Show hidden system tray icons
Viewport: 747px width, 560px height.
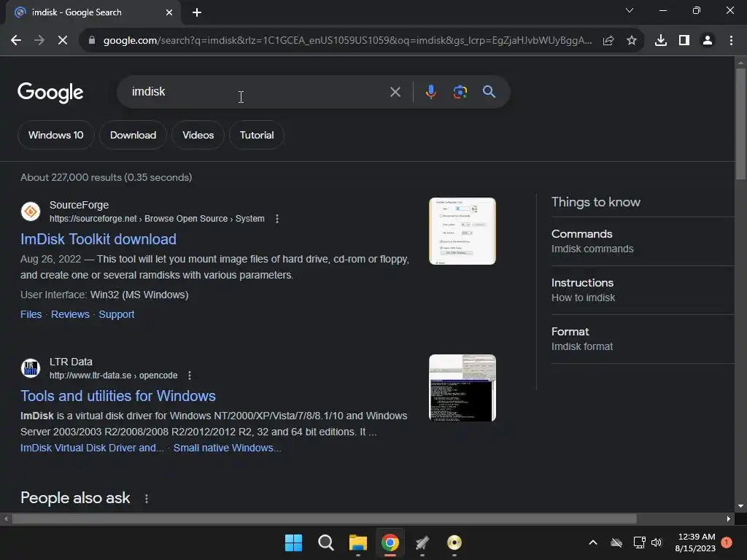click(x=592, y=542)
